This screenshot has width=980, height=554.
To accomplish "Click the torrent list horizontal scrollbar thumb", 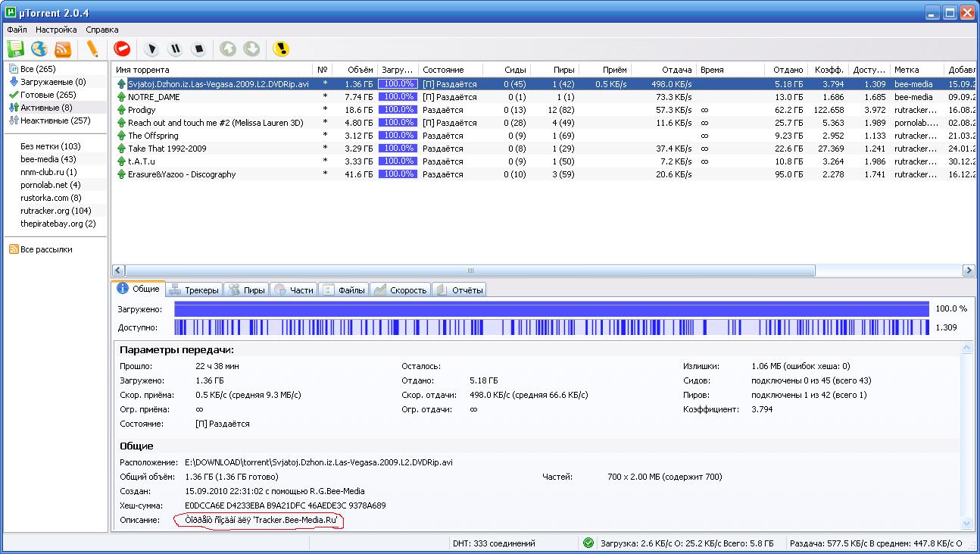I will point(470,271).
